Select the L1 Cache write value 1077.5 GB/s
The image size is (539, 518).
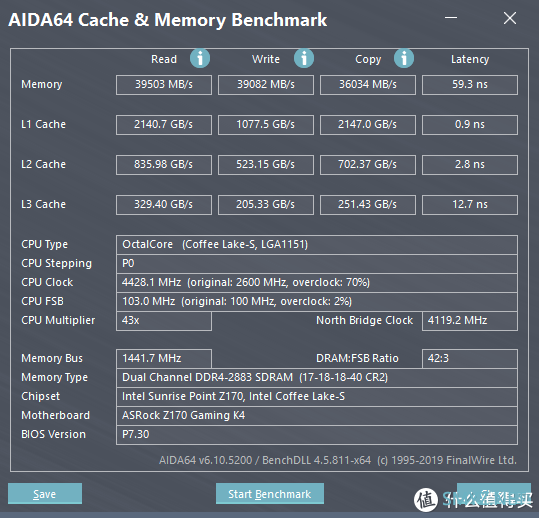point(266,125)
